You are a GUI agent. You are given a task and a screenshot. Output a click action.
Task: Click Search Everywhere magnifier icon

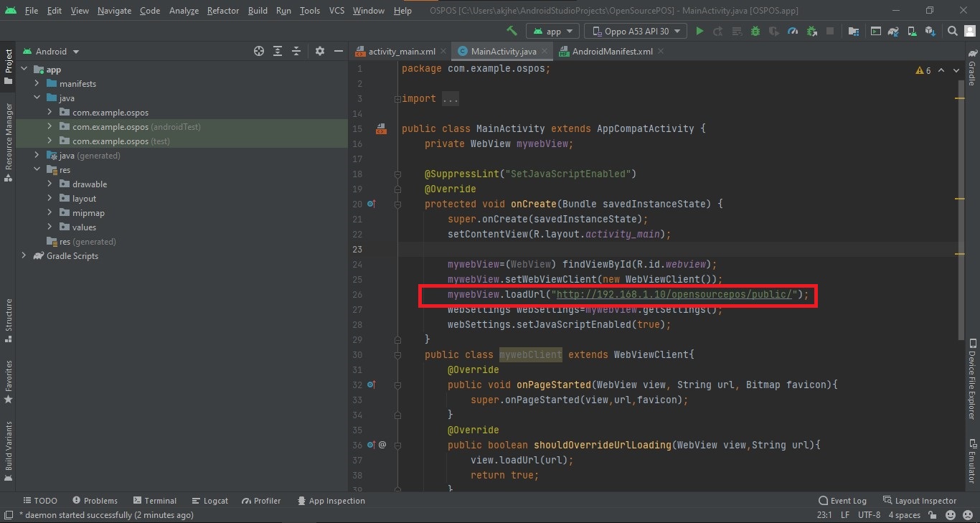952,31
